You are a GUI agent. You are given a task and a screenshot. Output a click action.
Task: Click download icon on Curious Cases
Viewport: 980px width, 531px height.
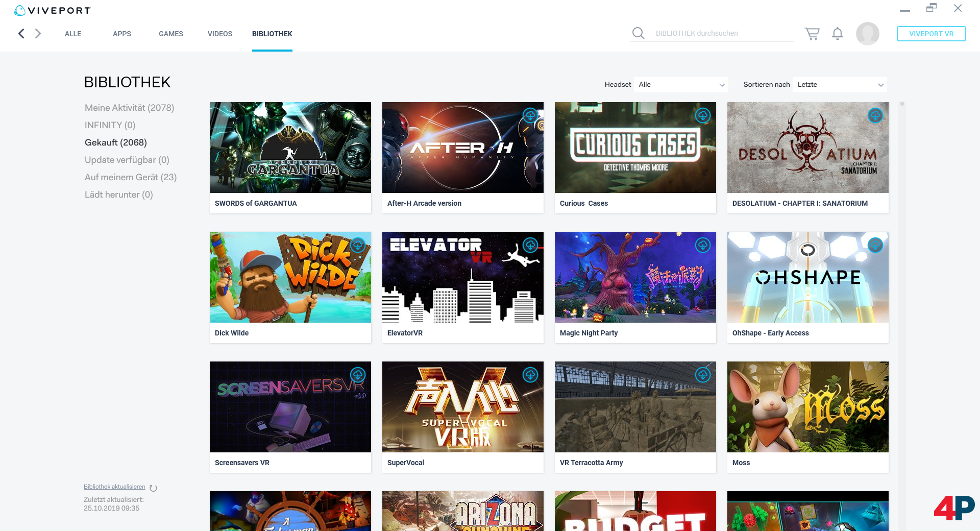[703, 115]
